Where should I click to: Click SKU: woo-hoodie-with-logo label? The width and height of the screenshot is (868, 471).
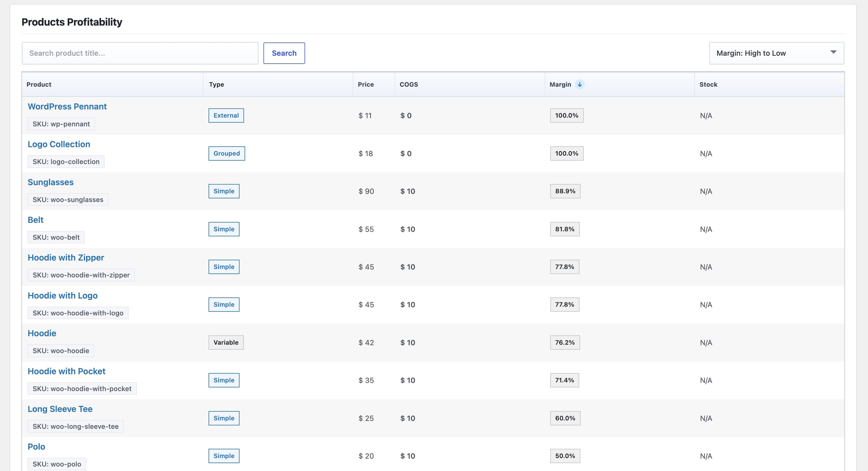click(78, 313)
